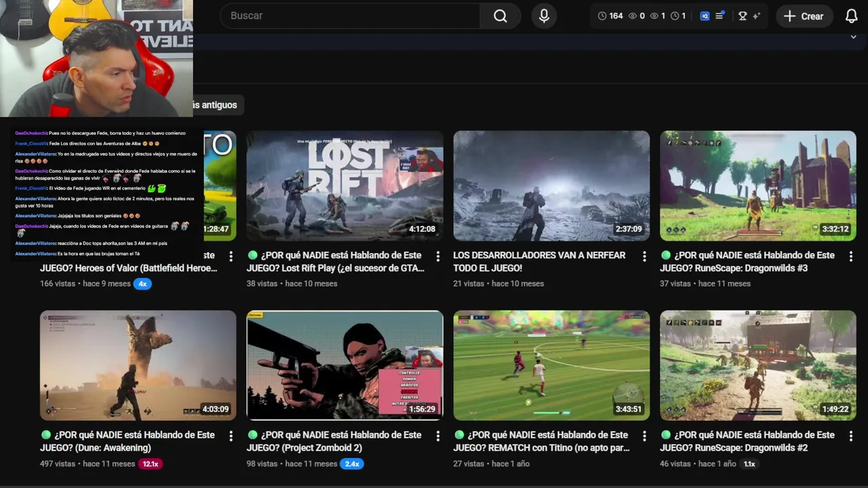Open options menu for Heroes of Valor video
This screenshot has width=868, height=488.
tap(231, 256)
